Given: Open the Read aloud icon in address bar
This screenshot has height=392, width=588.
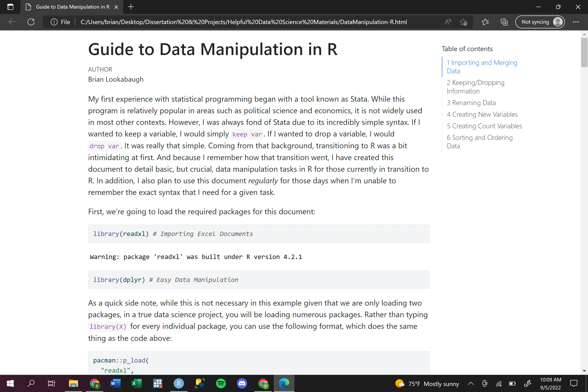Looking at the screenshot, I should (x=448, y=22).
